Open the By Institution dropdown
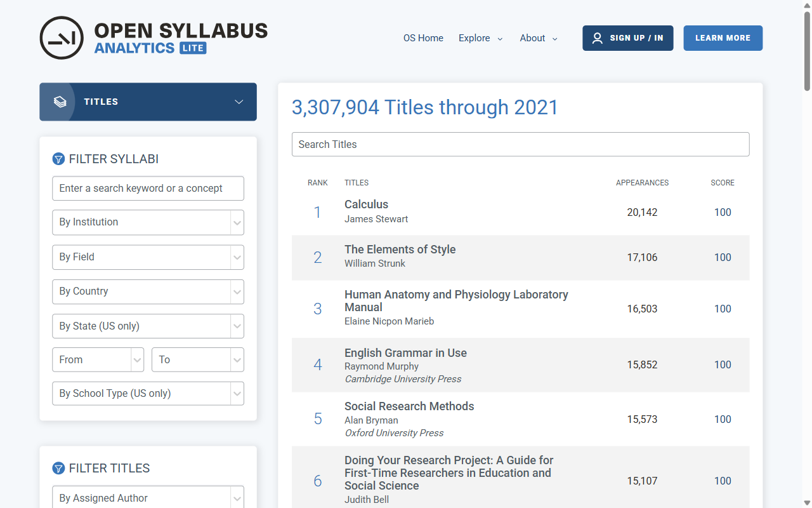This screenshot has width=812, height=508. click(x=148, y=222)
